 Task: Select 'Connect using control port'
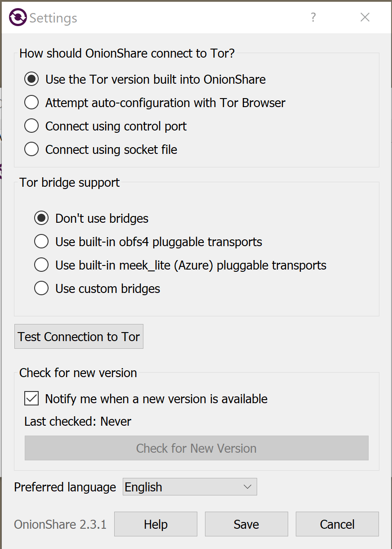31,126
